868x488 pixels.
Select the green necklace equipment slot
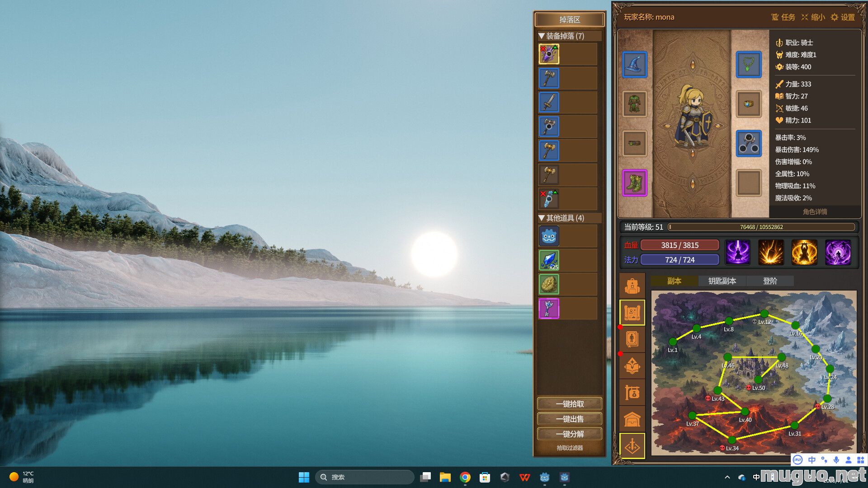point(749,65)
